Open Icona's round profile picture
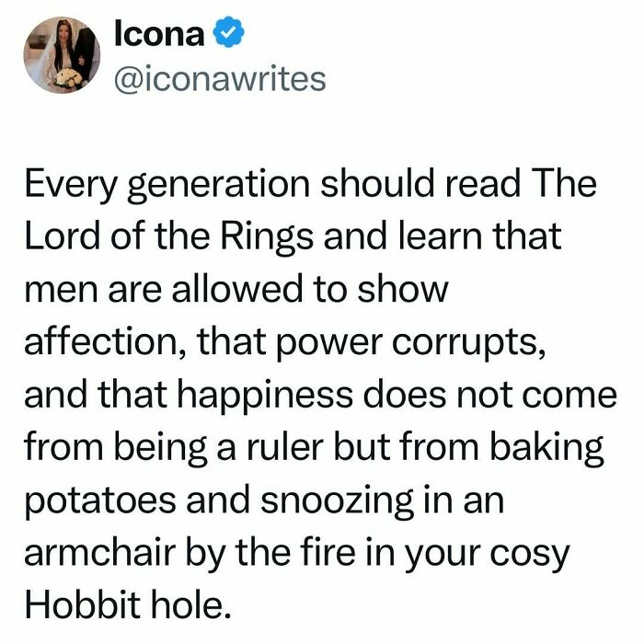The height and width of the screenshot is (644, 644). pyautogui.click(x=62, y=55)
